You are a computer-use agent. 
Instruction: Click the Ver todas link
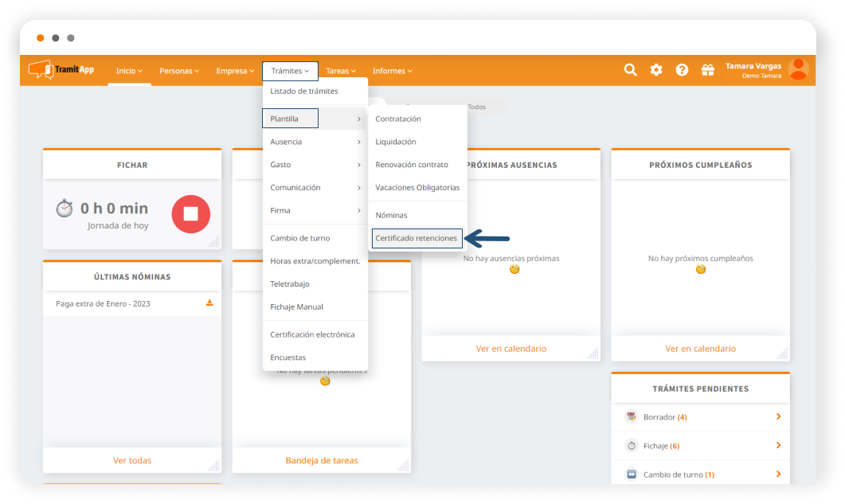click(x=132, y=460)
